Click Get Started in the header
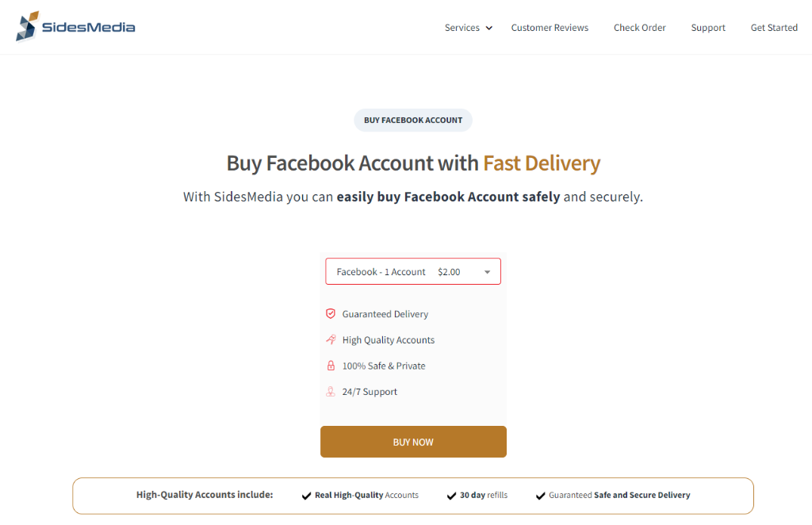812x525 pixels. point(774,28)
